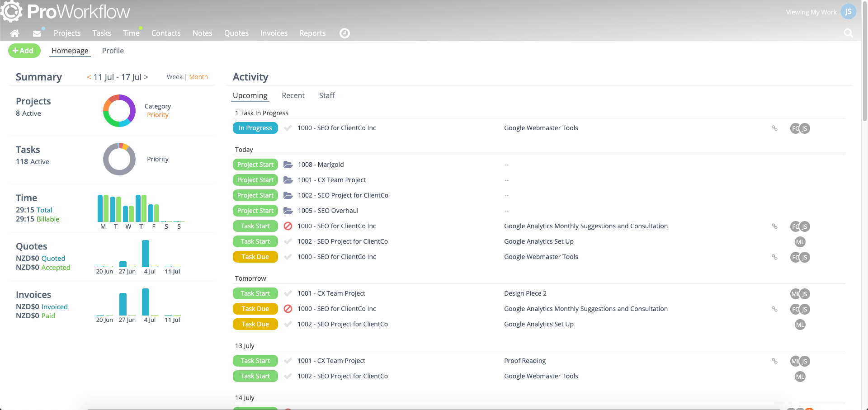
Task: Go to previous week with the left arrow
Action: point(89,77)
